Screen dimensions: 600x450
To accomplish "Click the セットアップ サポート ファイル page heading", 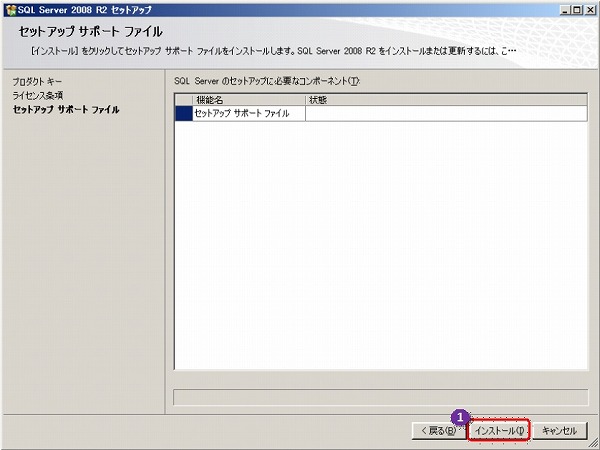I will (x=91, y=31).
